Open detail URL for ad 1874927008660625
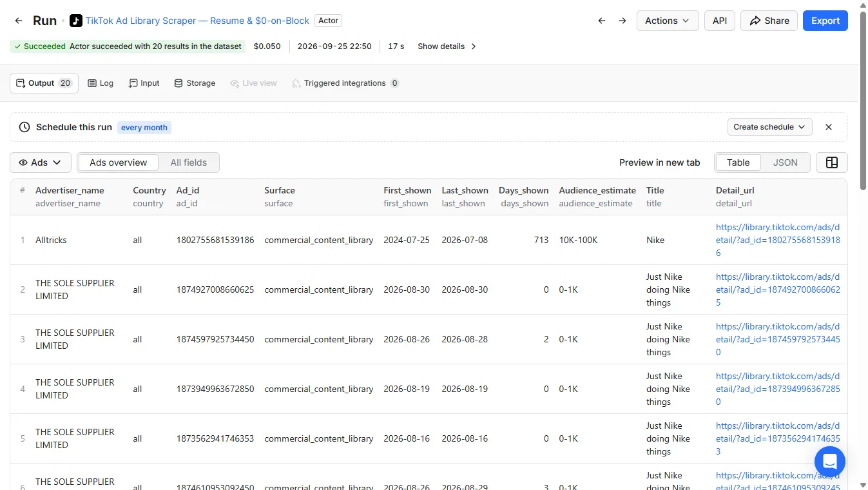Viewport: 868px width, 490px height. point(778,289)
